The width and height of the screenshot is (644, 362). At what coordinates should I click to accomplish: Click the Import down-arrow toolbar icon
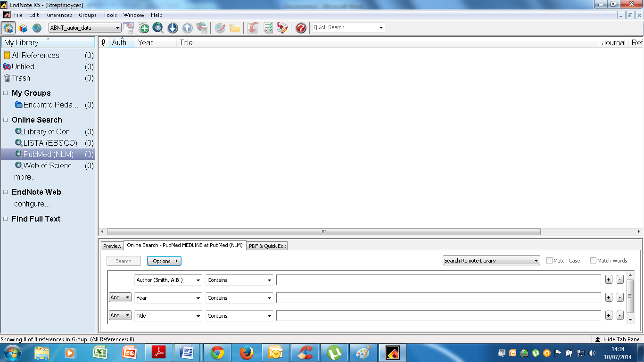point(173,28)
